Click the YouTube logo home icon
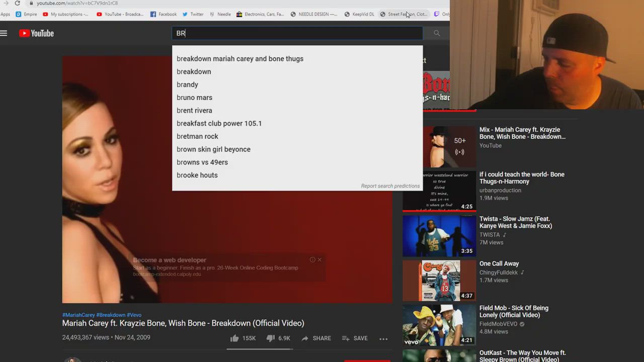The width and height of the screenshot is (644, 362). pos(36,33)
